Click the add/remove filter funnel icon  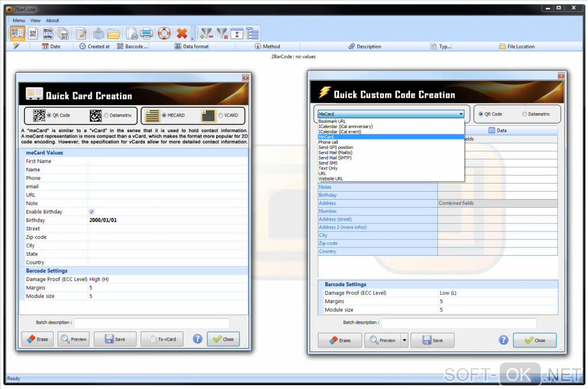pos(206,34)
